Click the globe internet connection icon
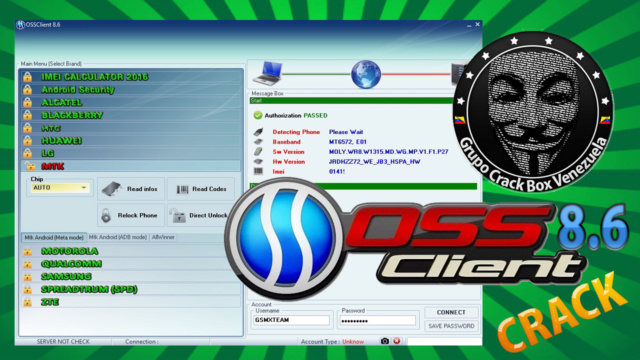 point(366,74)
